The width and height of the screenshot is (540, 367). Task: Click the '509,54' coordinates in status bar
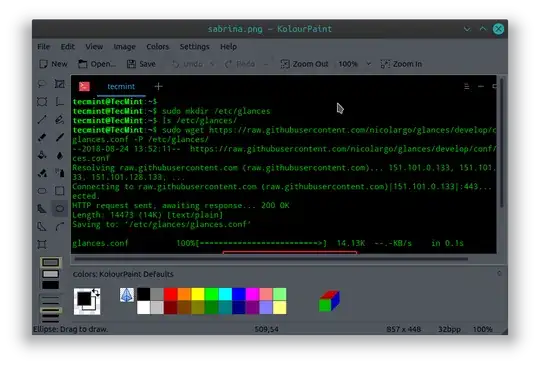point(267,329)
